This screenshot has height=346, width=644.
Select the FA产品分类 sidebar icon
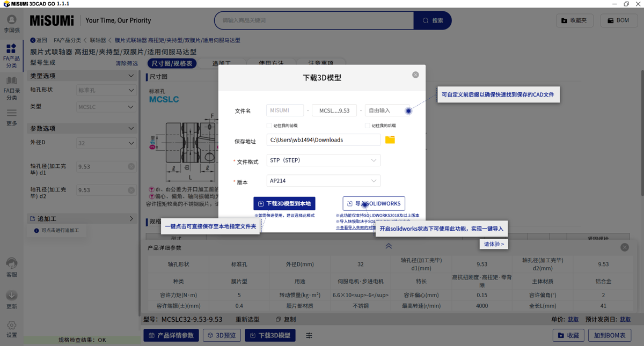tap(11, 49)
